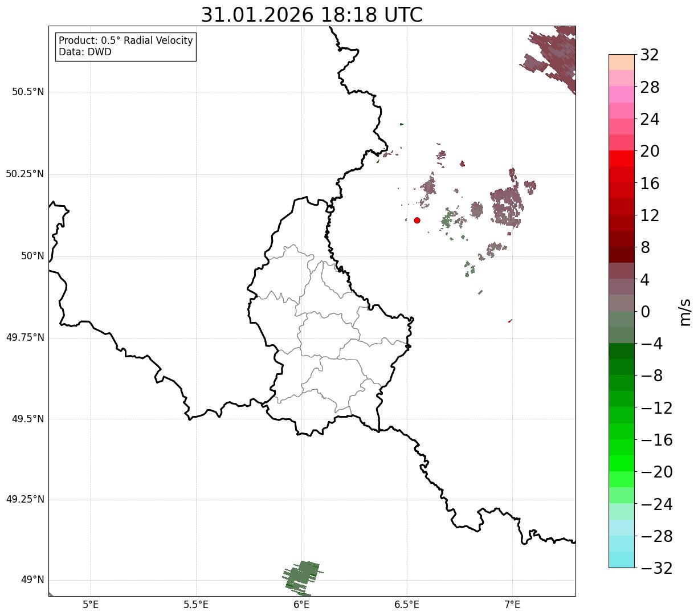
Task: Click the colorbar value 0
Action: 645,312
